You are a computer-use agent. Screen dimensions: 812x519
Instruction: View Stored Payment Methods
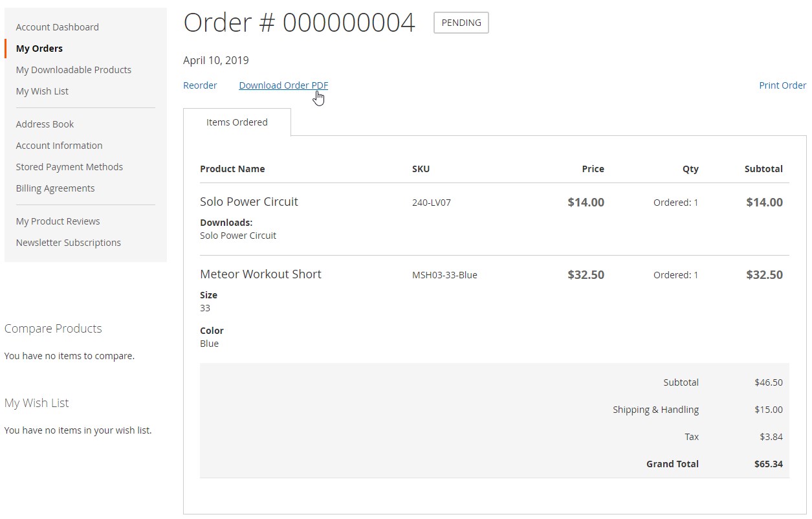click(69, 167)
